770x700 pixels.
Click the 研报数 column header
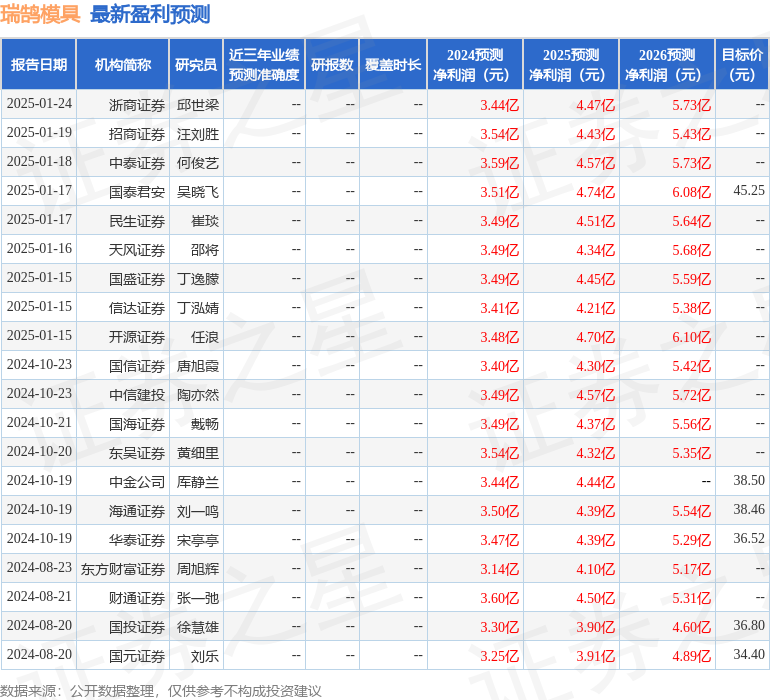332,64
